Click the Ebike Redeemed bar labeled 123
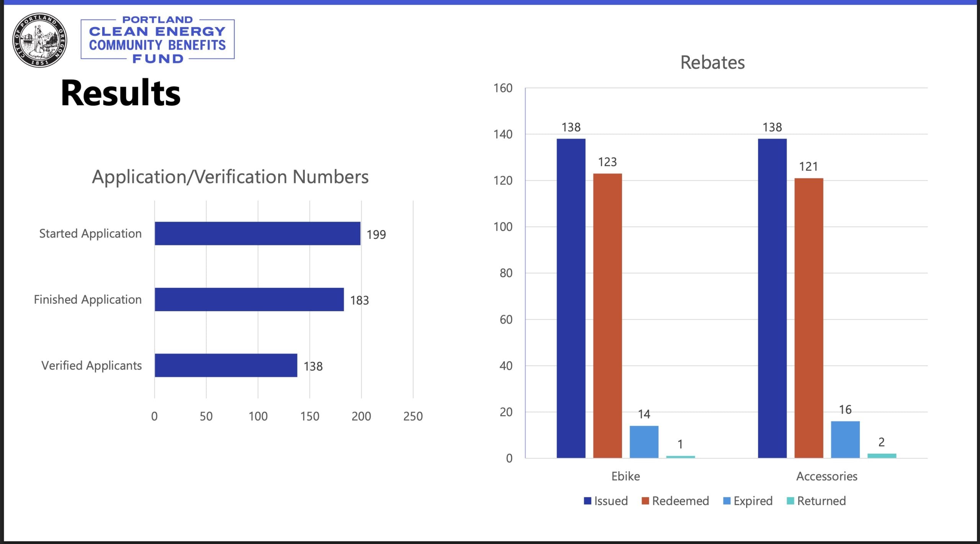The image size is (980, 544). tap(608, 315)
